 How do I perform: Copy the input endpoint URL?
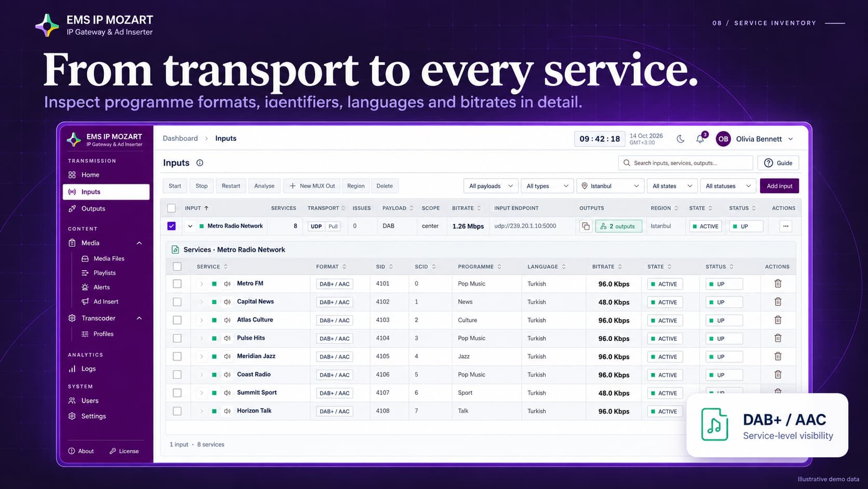point(586,226)
